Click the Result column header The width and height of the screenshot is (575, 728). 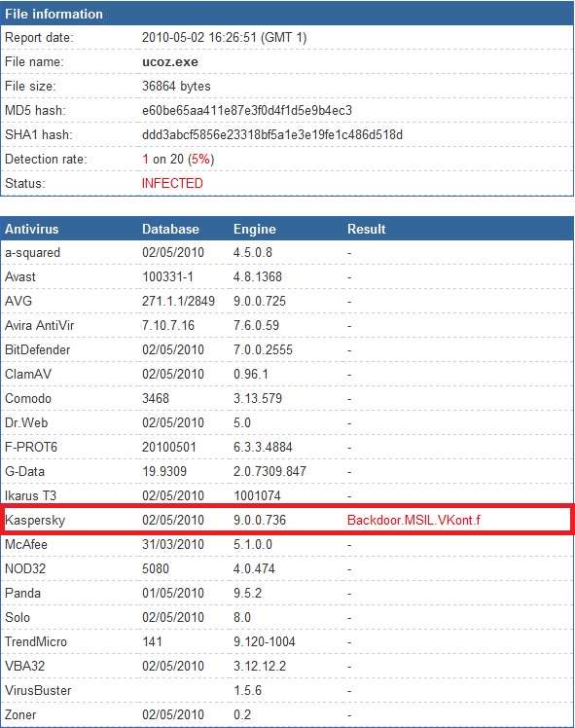click(366, 229)
